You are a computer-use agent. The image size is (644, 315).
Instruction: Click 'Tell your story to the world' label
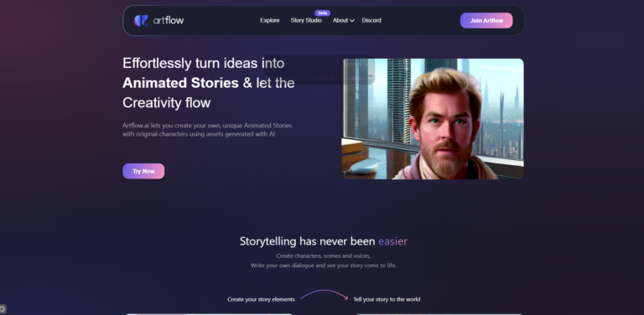387,299
